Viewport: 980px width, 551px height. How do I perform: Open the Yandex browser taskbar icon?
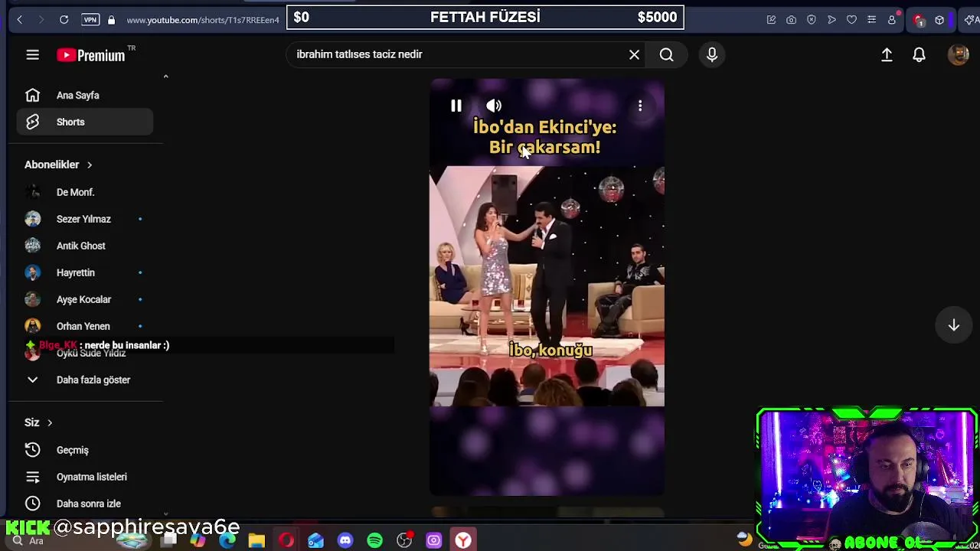coord(463,541)
